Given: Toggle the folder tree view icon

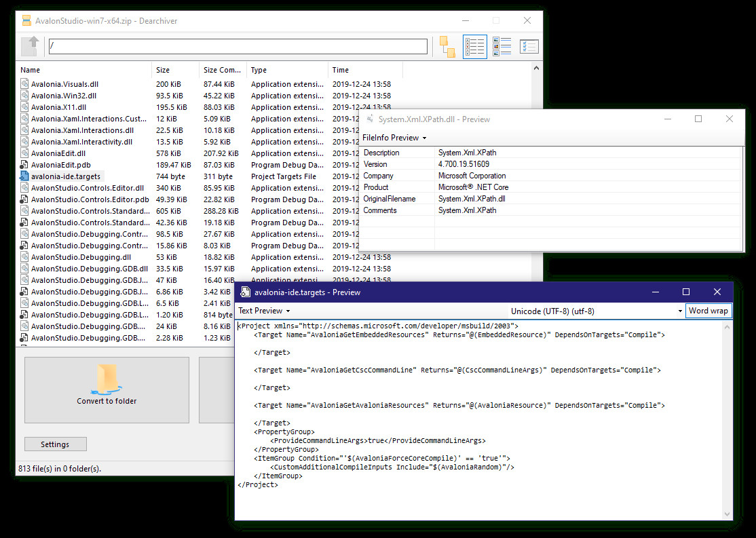Looking at the screenshot, I should pyautogui.click(x=447, y=47).
